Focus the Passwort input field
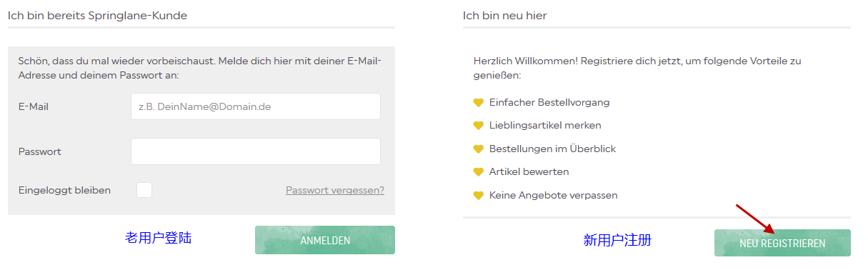Viewport: 868px width, 270px height. tap(256, 151)
